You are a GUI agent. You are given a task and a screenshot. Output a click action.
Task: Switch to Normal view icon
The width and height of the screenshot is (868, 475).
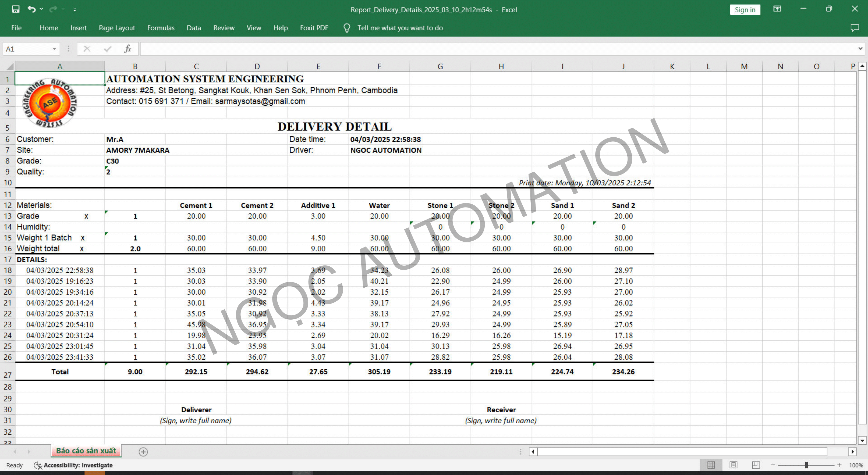click(711, 465)
